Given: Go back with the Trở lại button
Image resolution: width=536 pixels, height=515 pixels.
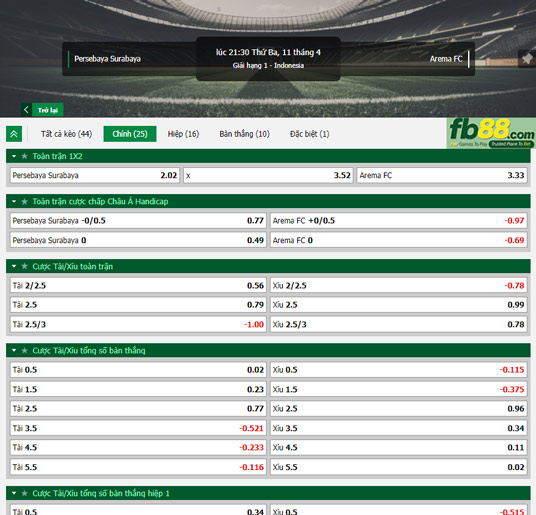Looking at the screenshot, I should tap(47, 110).
